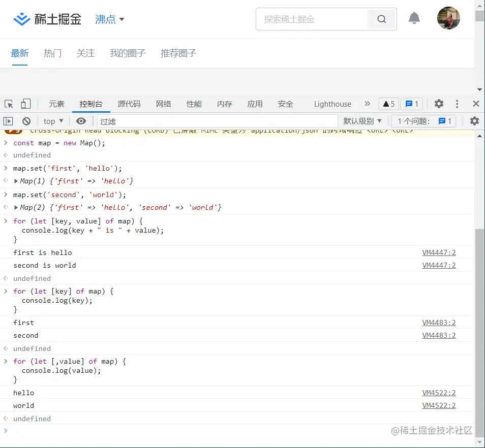Open the 推荐圈子 tab
The width and height of the screenshot is (485, 448).
(178, 53)
